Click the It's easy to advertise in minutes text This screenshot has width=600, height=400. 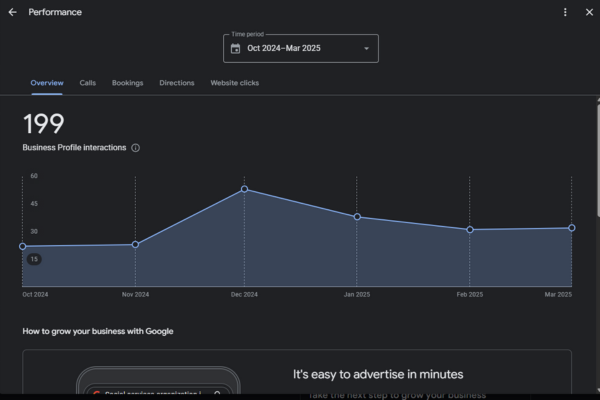click(378, 374)
